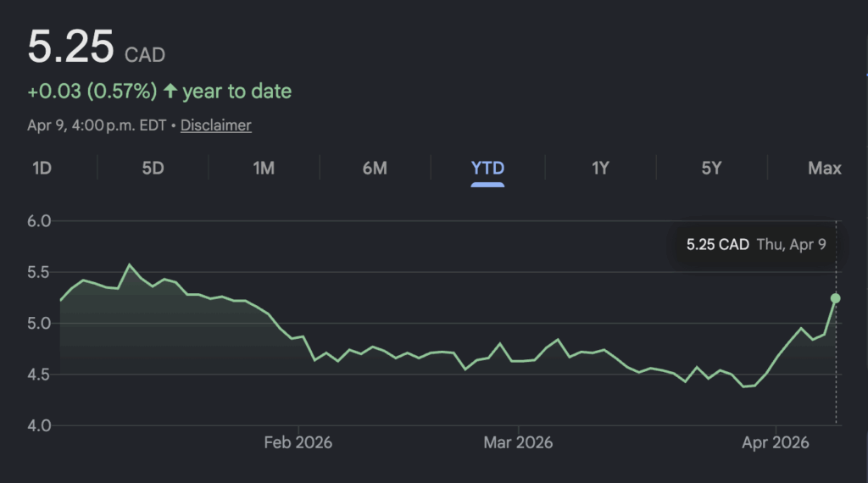Open the 6M chart view
Image resolution: width=868 pixels, height=483 pixels.
[375, 168]
